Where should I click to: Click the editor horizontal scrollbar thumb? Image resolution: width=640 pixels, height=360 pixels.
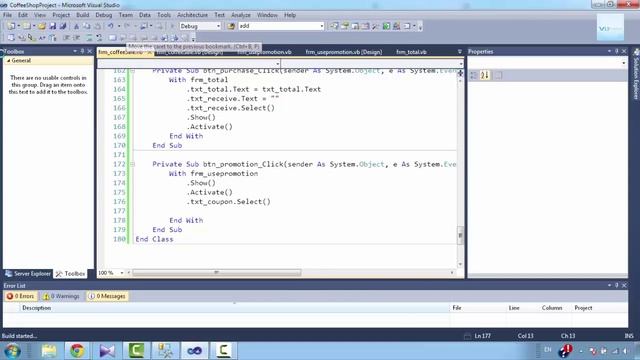[x=217, y=272]
